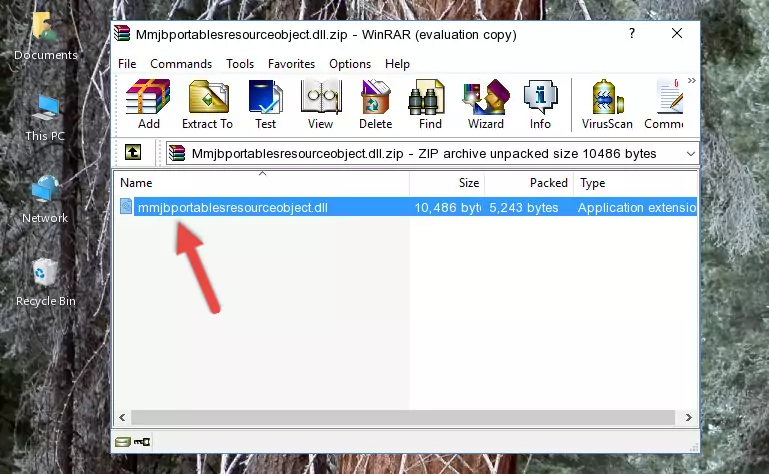Viewport: 769px width, 474px height.
Task: Click the dll file icon in list
Action: (126, 207)
